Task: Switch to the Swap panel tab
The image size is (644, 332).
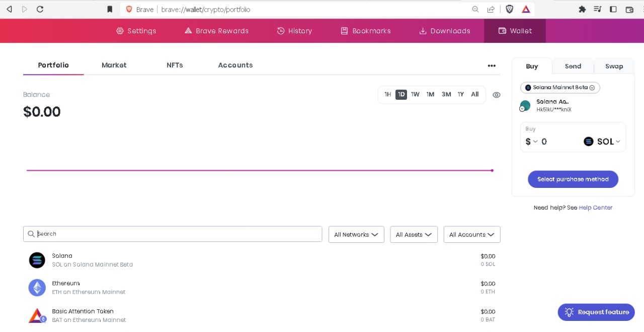Action: [x=614, y=66]
